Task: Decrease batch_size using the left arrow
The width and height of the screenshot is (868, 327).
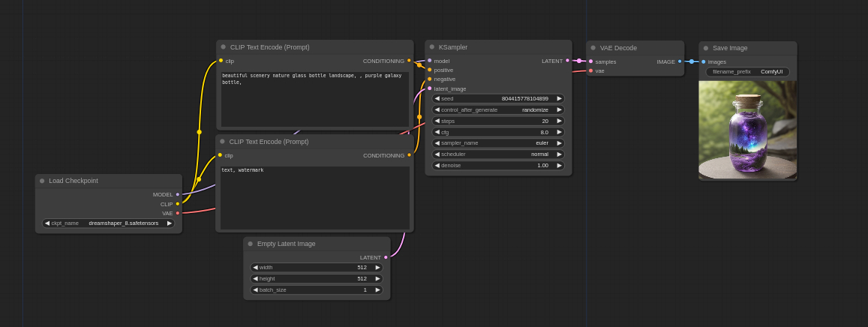Action: coord(255,289)
